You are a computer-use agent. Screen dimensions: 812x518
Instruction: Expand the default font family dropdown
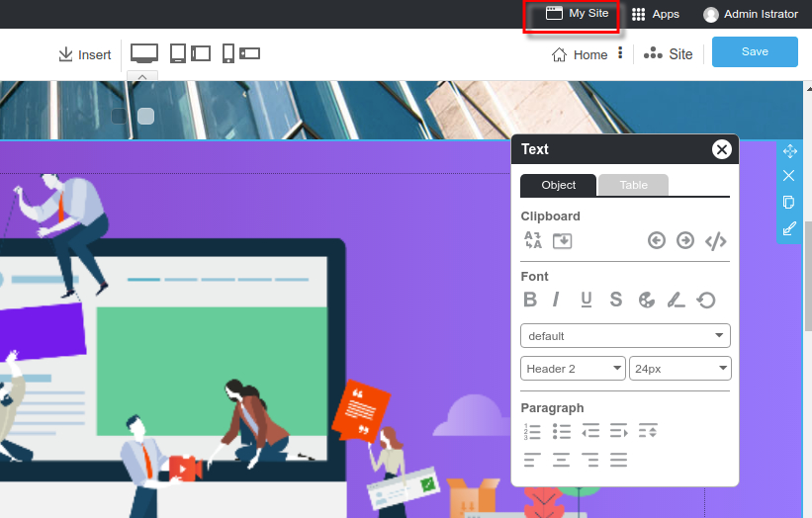pyautogui.click(x=625, y=336)
